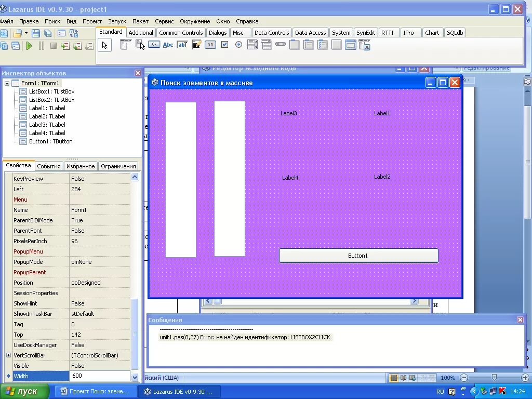Image resolution: width=532 pixels, height=399 pixels.
Task: Select the TCheckBox component icon
Action: coord(224,45)
